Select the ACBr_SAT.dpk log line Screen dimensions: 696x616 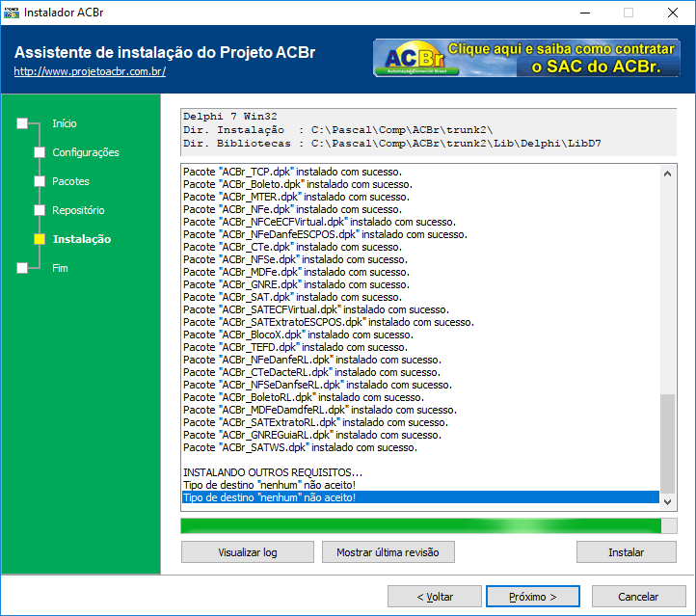pos(420,297)
